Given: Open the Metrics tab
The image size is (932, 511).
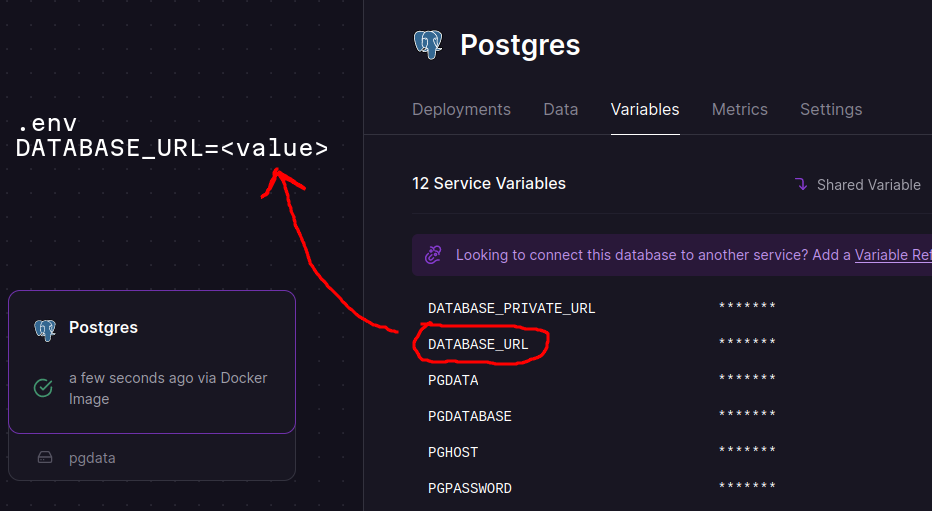Looking at the screenshot, I should [x=739, y=109].
